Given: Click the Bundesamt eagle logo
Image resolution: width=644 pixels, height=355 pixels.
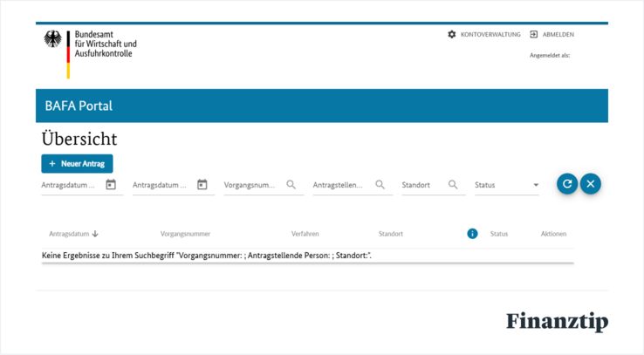Looking at the screenshot, I should pos(52,39).
